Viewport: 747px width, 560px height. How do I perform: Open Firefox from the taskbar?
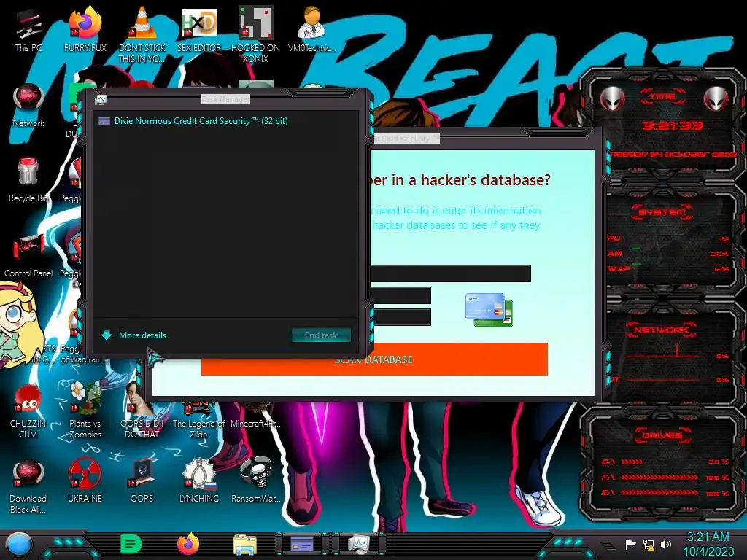[188, 544]
